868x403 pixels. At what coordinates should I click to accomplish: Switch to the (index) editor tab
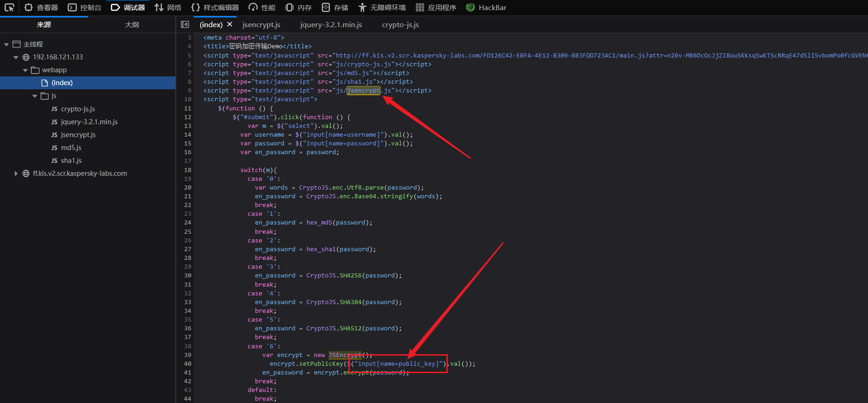click(211, 25)
